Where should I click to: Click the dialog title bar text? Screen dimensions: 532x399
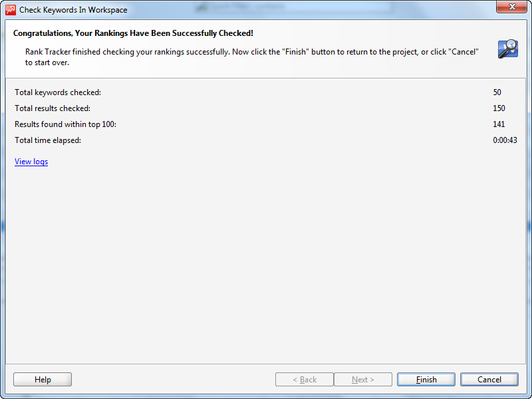pos(73,10)
